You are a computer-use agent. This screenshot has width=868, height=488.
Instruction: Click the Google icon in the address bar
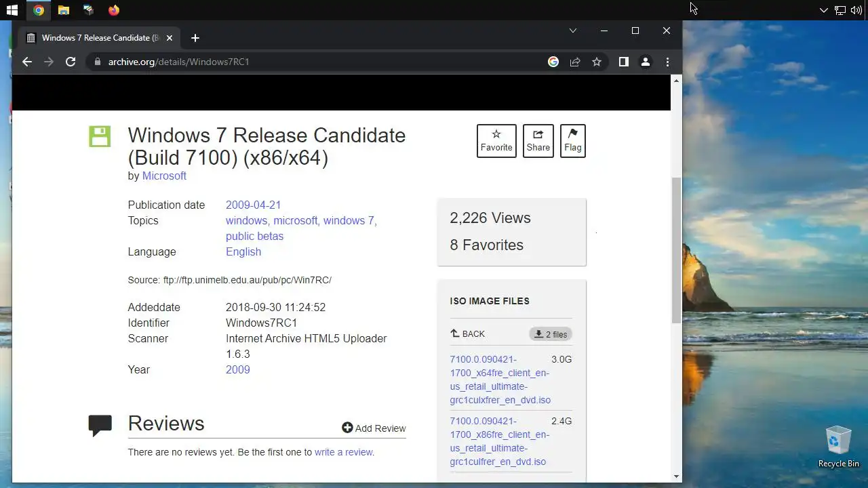[x=553, y=62]
